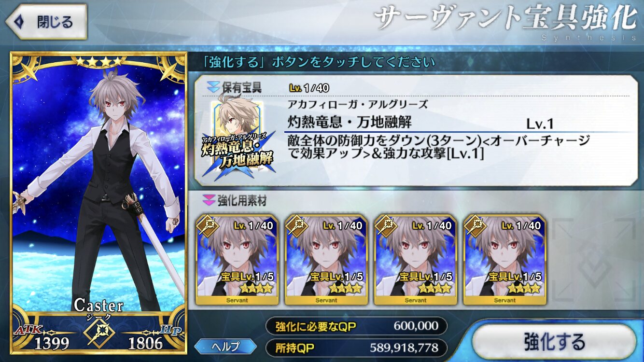
Task: Open the ヘルプ help button
Action: (x=225, y=346)
